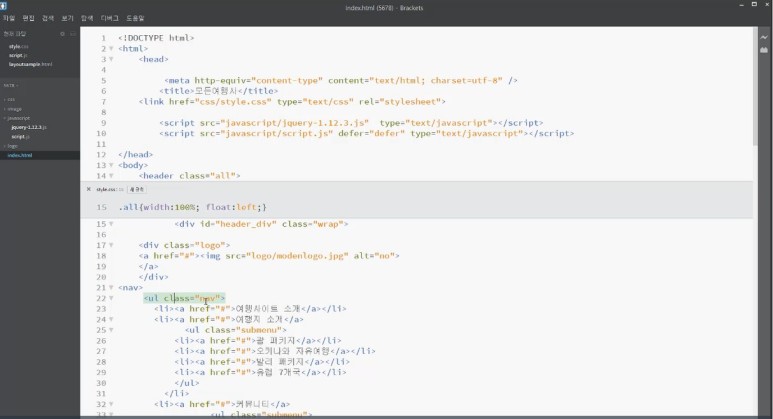773x419 pixels.
Task: Select index.html in project tree
Action: [x=20, y=155]
